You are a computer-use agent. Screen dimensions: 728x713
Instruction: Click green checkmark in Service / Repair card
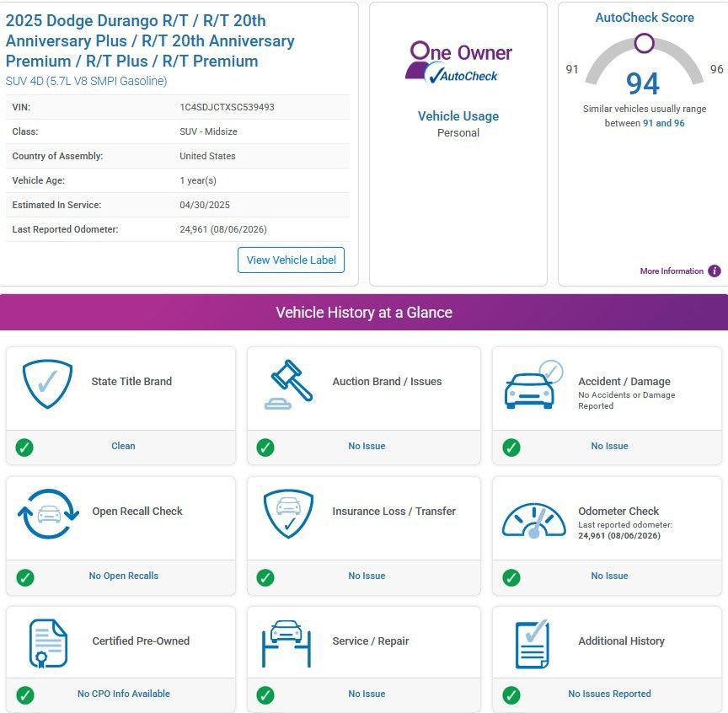(265, 695)
